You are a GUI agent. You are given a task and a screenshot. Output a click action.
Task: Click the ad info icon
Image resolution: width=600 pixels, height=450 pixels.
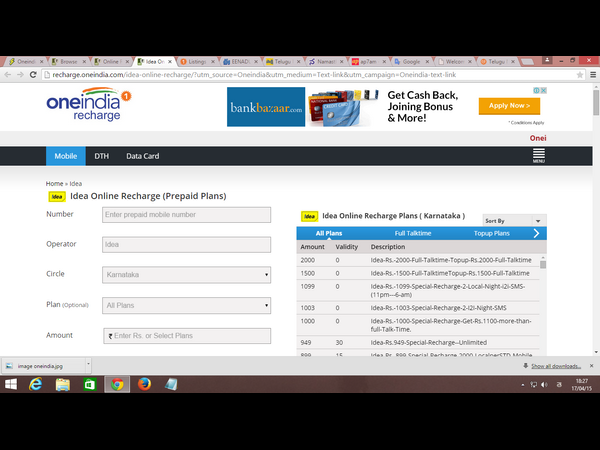536,90
